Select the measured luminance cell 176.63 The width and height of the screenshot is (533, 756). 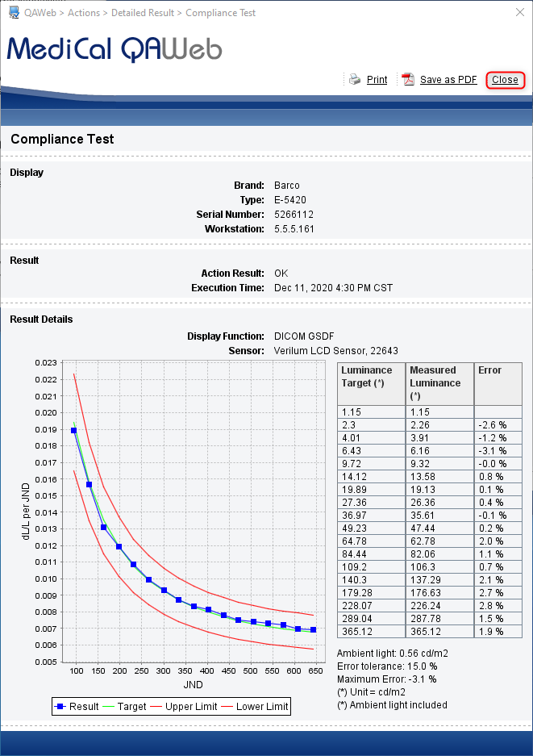(x=440, y=593)
